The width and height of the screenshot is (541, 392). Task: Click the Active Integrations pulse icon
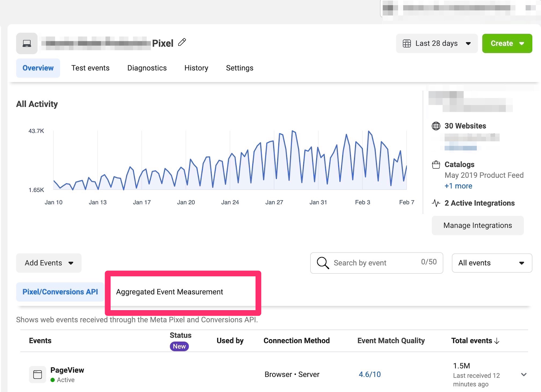pyautogui.click(x=436, y=203)
